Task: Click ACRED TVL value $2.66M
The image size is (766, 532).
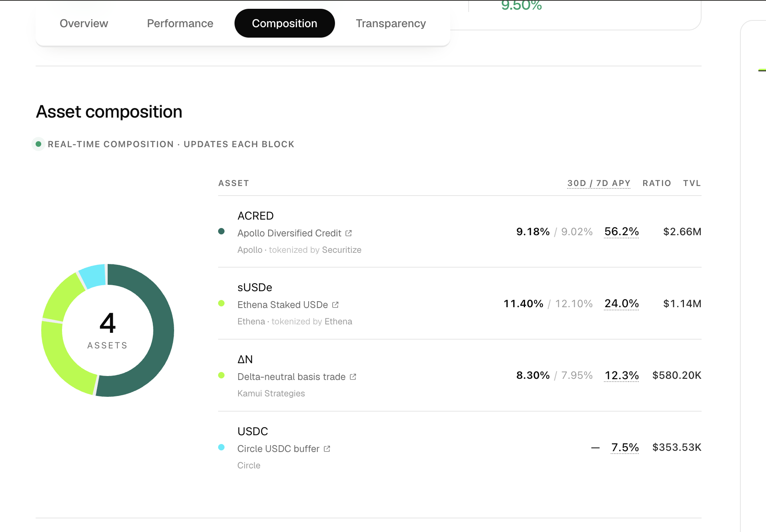Action: [x=682, y=232]
